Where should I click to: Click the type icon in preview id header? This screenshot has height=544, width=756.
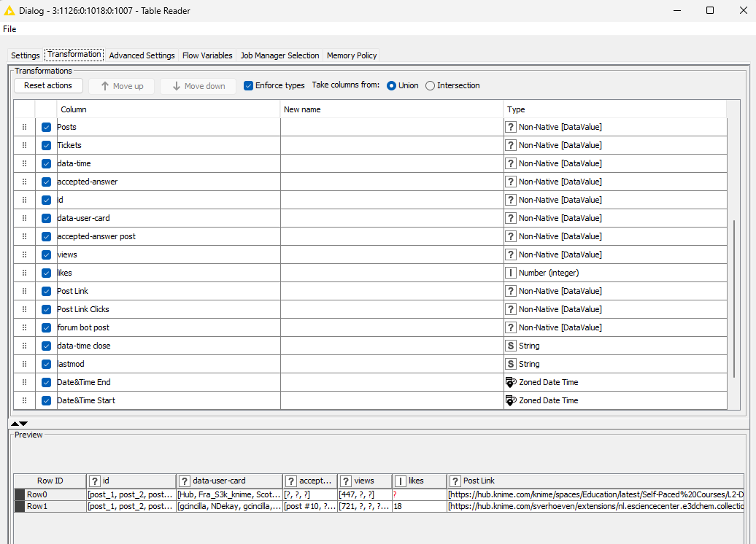point(95,481)
